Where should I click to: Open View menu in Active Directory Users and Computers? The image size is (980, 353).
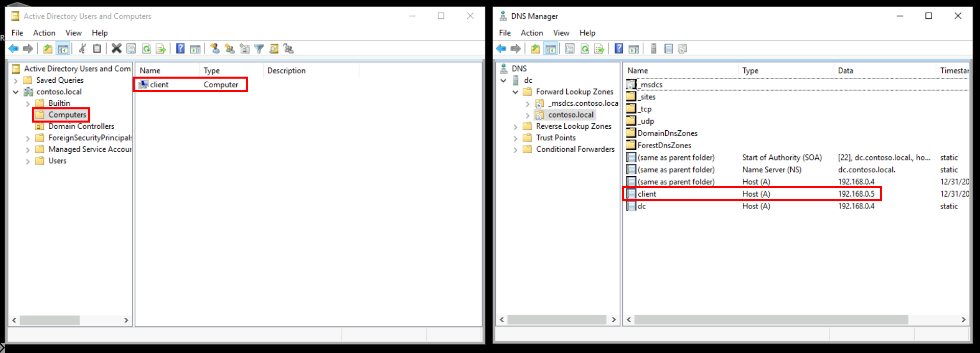pyautogui.click(x=73, y=33)
